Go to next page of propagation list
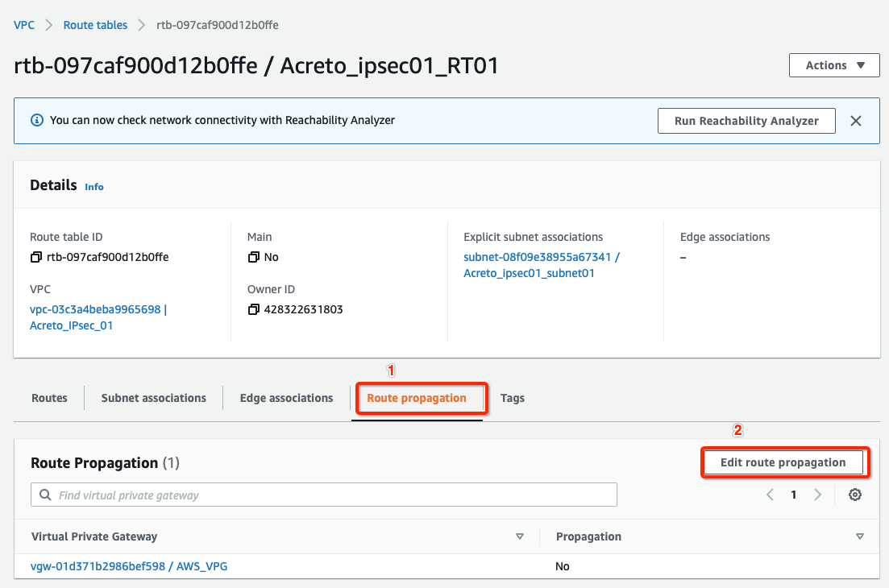Screen dimensions: 889x588 point(817,495)
